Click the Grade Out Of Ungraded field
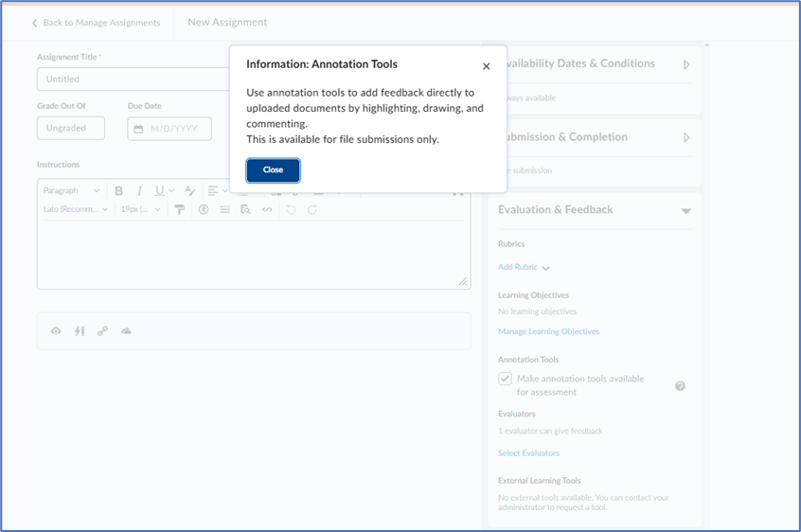Screen dimensions: 801x532 pos(71,128)
